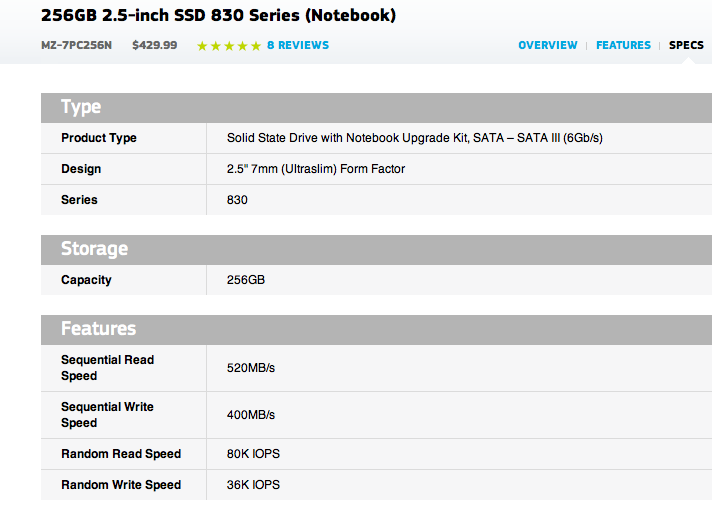This screenshot has width=712, height=508.
Task: Click the 80K IOPS random read value
Action: point(253,454)
